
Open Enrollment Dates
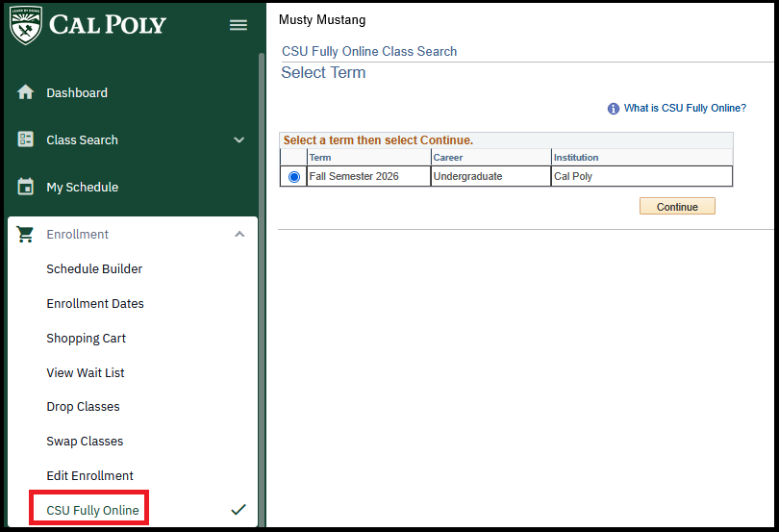(95, 304)
